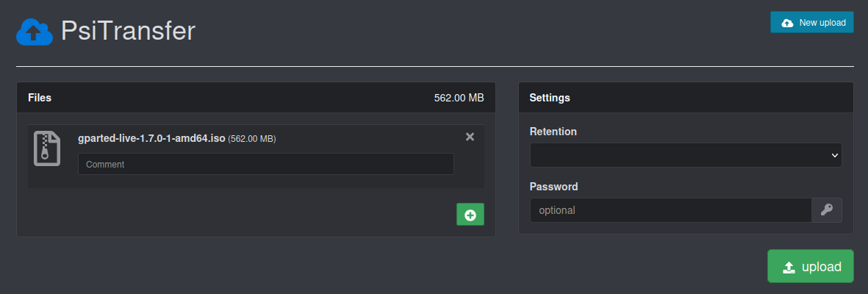Click the zip file icon for gparted-live ISO
The height and width of the screenshot is (294, 868).
tap(47, 149)
